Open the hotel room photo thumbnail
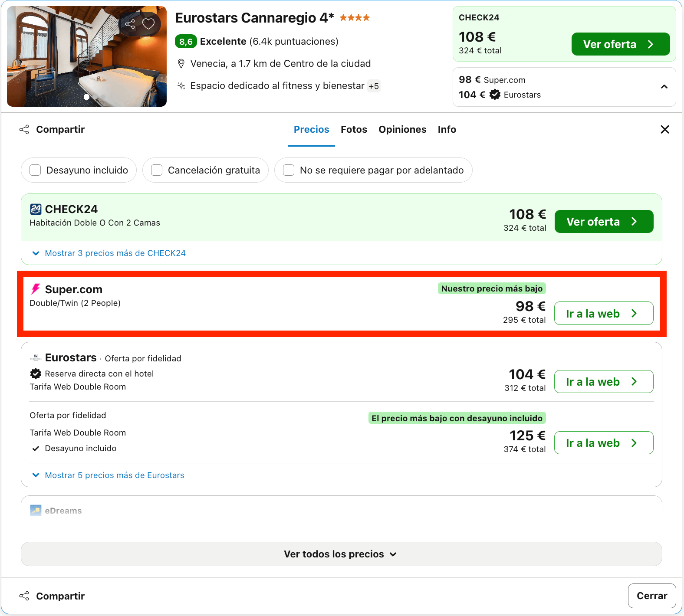The width and height of the screenshot is (684, 616). pos(87,56)
